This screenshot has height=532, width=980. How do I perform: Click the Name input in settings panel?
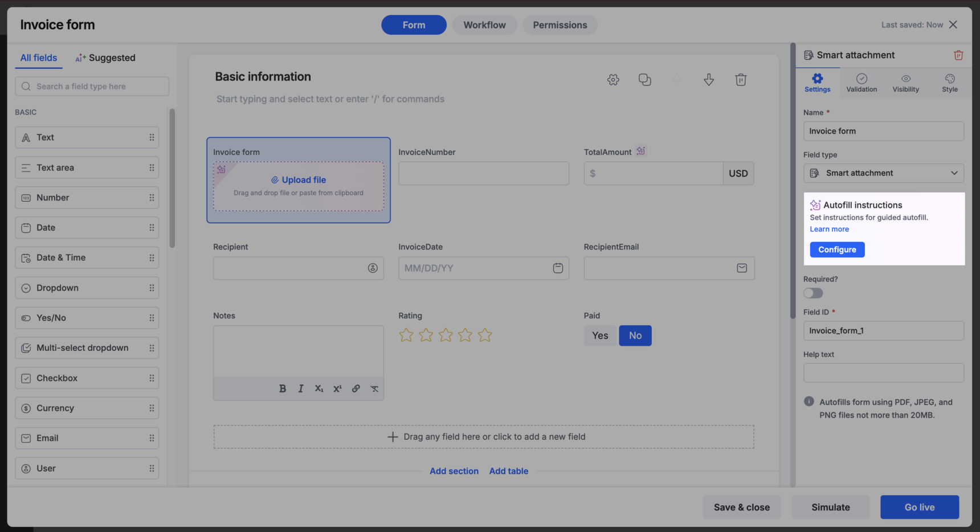click(x=884, y=131)
